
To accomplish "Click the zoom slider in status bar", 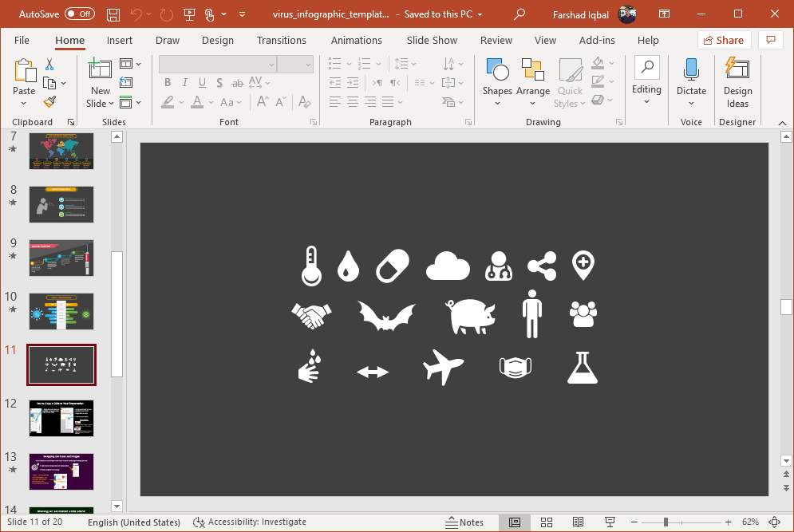I will pos(666,522).
